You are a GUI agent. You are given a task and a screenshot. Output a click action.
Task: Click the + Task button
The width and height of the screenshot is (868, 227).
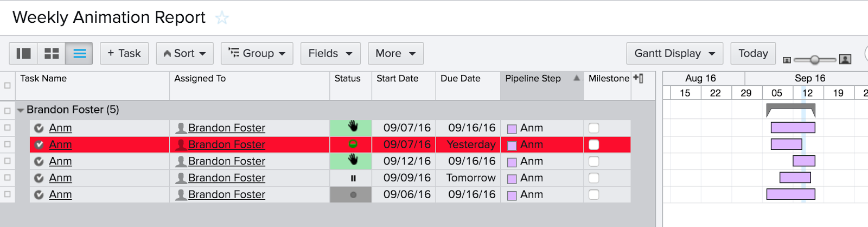[124, 53]
